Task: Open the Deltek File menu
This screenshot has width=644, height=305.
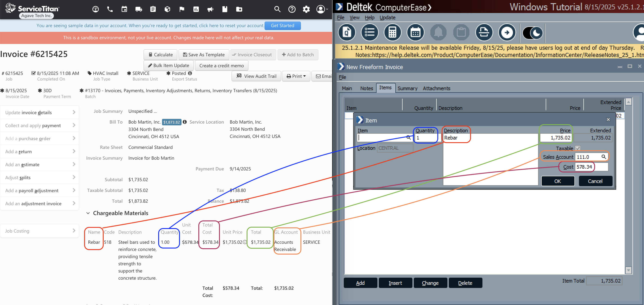Action: [340, 17]
